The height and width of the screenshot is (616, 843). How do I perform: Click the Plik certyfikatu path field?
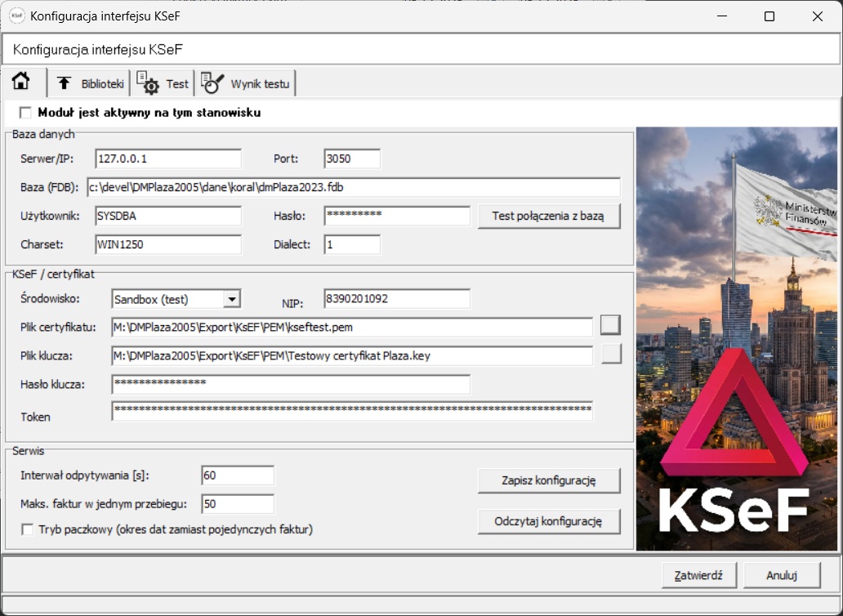(x=352, y=328)
